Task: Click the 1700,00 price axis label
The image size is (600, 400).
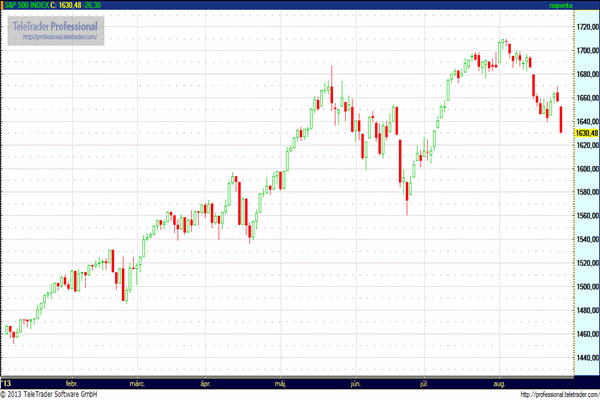Action: 586,50
